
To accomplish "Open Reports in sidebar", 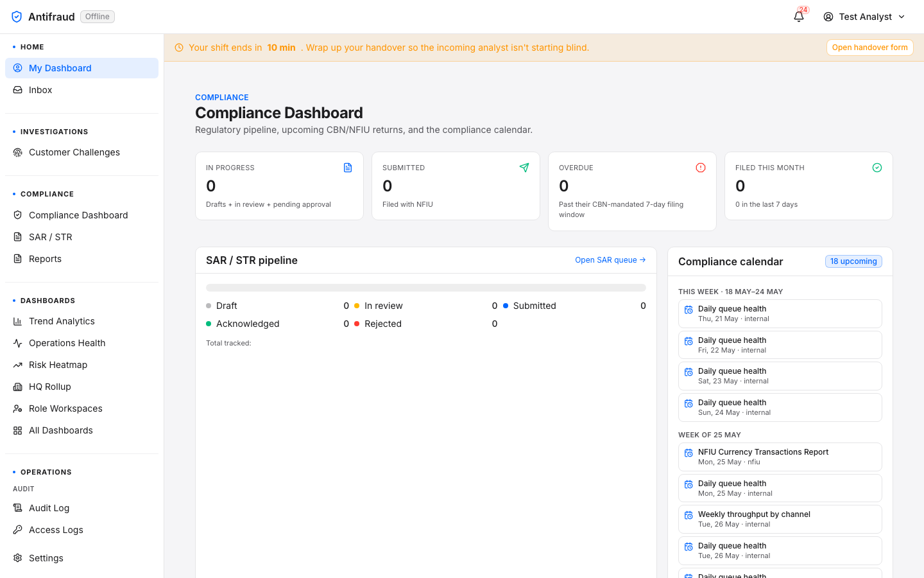I will [x=81, y=259].
